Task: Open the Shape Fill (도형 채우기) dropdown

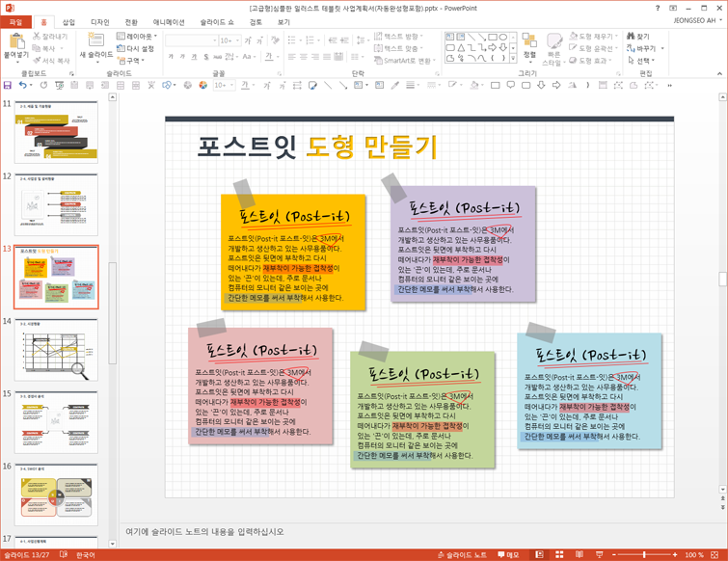Action: 594,36
